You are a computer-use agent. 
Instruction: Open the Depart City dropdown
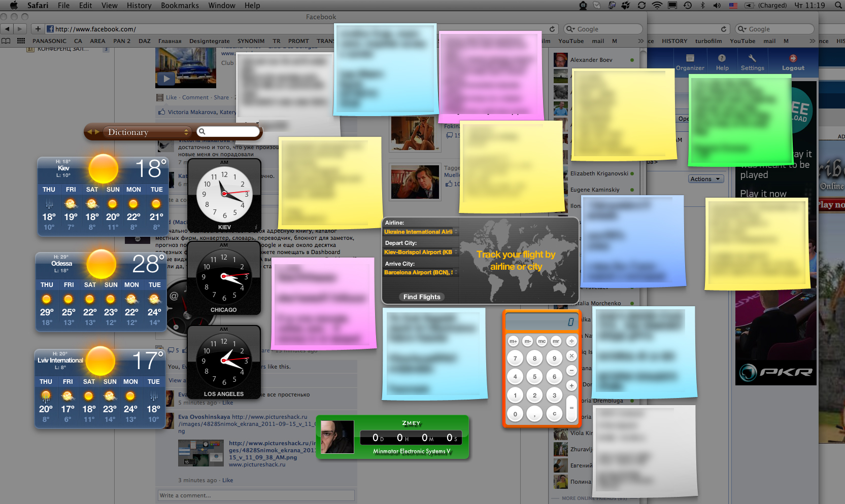(421, 252)
